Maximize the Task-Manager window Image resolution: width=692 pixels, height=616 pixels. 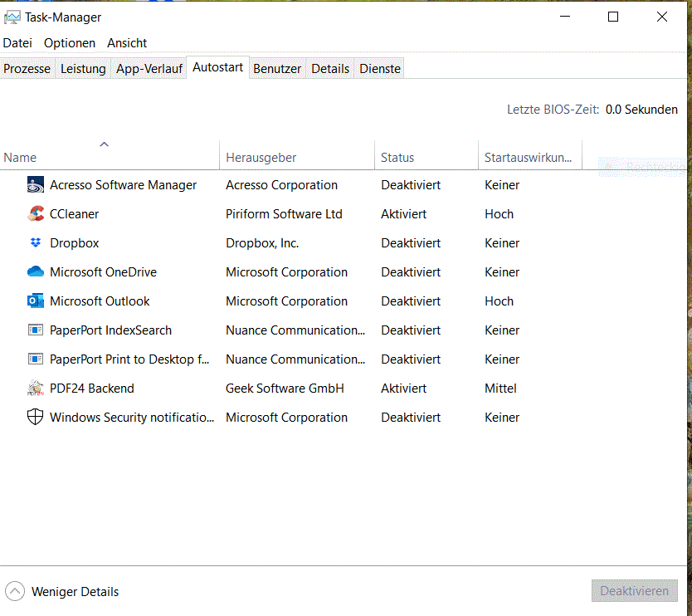[613, 17]
